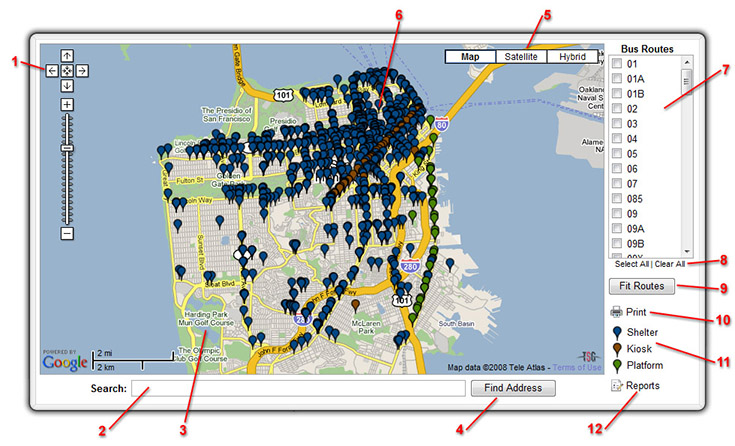Pan the map up with the arrow
Screen dimensions: 735x446
tap(67, 56)
